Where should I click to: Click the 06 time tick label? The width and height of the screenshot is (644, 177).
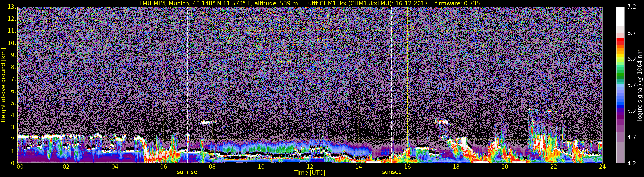(x=164, y=167)
